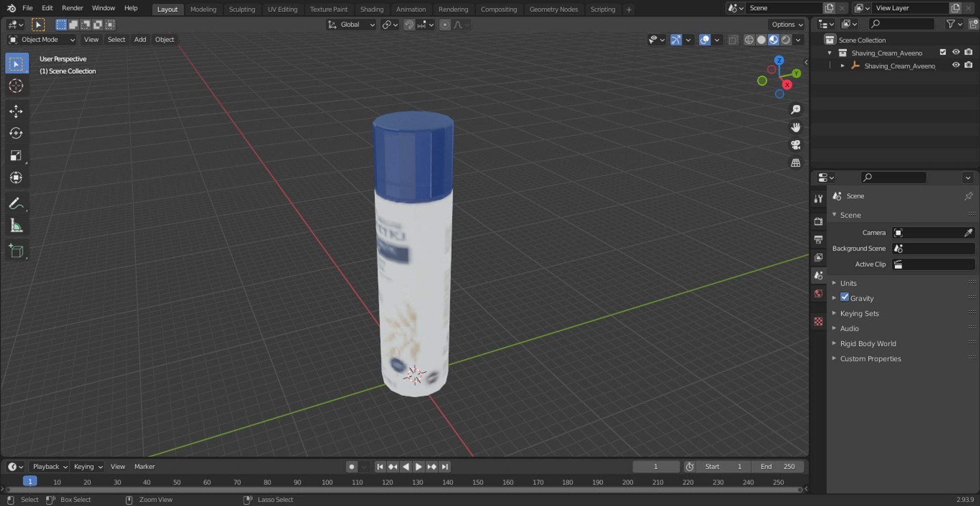Select the Select Box tool
Screen dimensions: 980x506
click(x=16, y=64)
